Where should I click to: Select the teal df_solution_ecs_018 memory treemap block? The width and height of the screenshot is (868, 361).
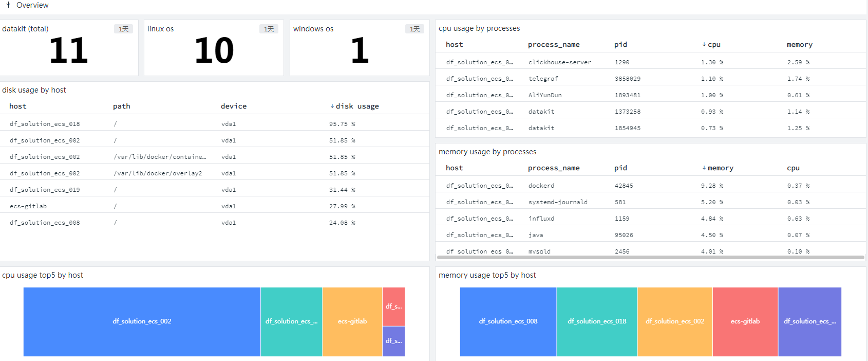[597, 321]
